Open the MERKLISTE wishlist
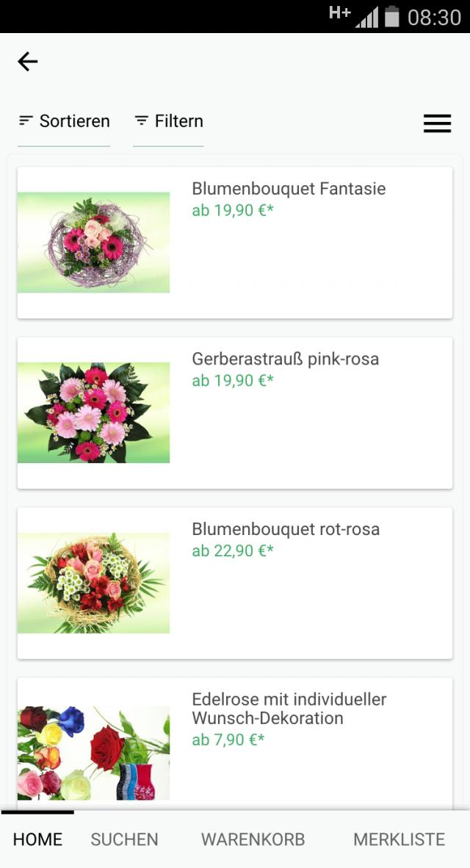This screenshot has width=470, height=868. (x=399, y=839)
